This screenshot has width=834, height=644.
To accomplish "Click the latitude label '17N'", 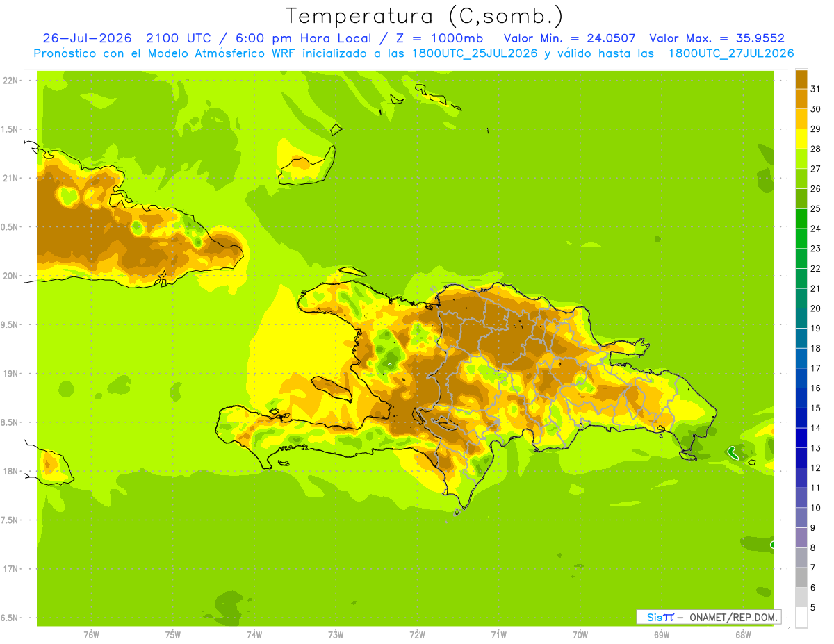I will 10,569.
